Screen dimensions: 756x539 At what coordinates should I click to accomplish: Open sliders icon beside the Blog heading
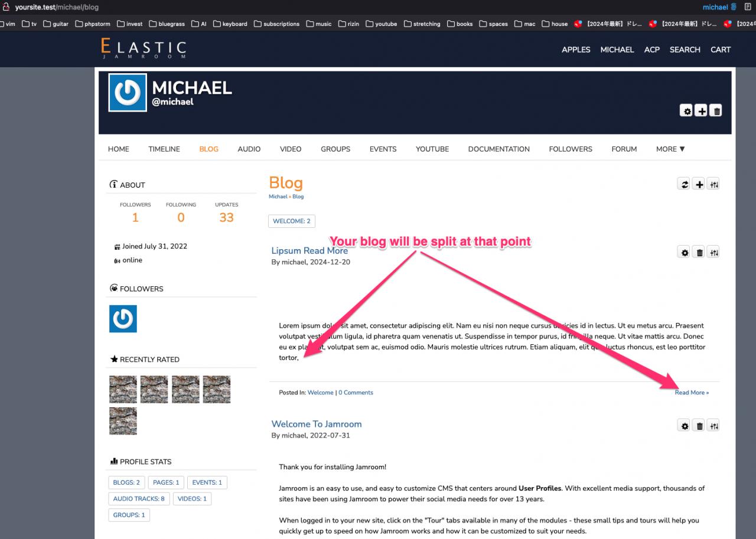713,184
